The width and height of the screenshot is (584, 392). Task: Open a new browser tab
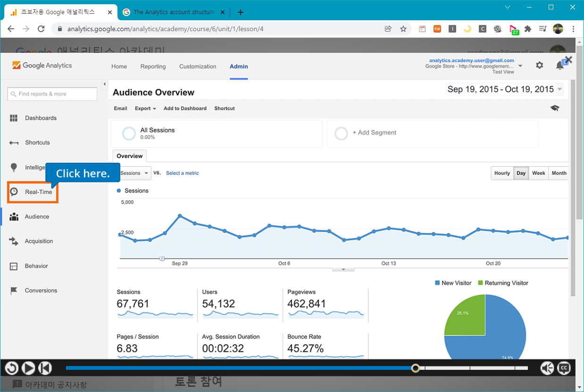point(241,12)
